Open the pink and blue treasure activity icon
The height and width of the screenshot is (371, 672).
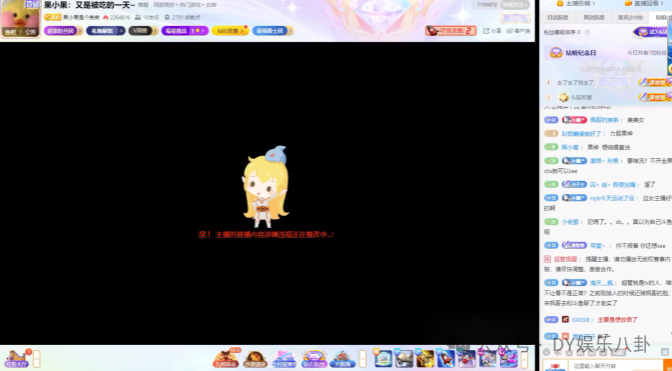pos(285,359)
